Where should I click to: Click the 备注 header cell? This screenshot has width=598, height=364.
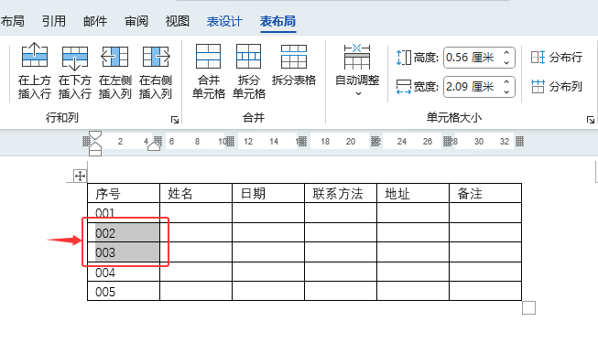click(485, 193)
